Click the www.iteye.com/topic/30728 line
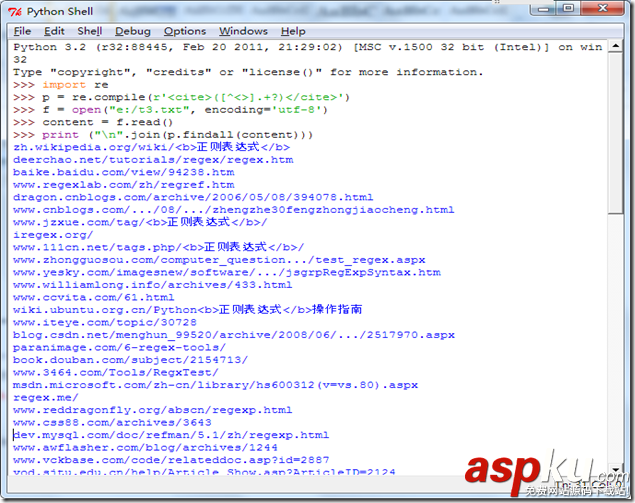Screen dimensions: 635x503 [104, 323]
